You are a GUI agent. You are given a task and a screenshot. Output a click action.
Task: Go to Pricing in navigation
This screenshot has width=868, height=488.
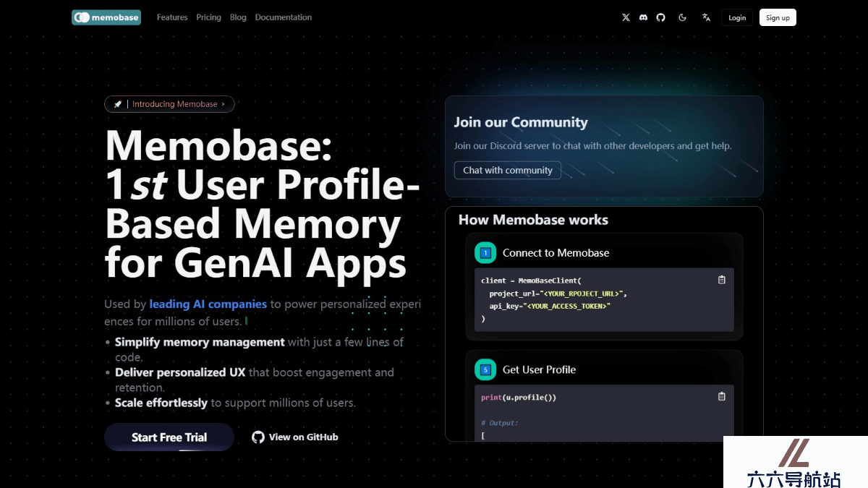coord(208,17)
